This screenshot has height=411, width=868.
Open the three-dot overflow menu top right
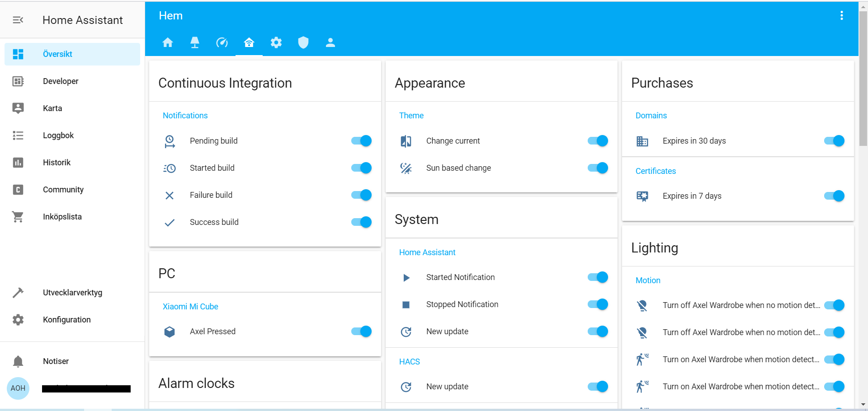(x=842, y=15)
